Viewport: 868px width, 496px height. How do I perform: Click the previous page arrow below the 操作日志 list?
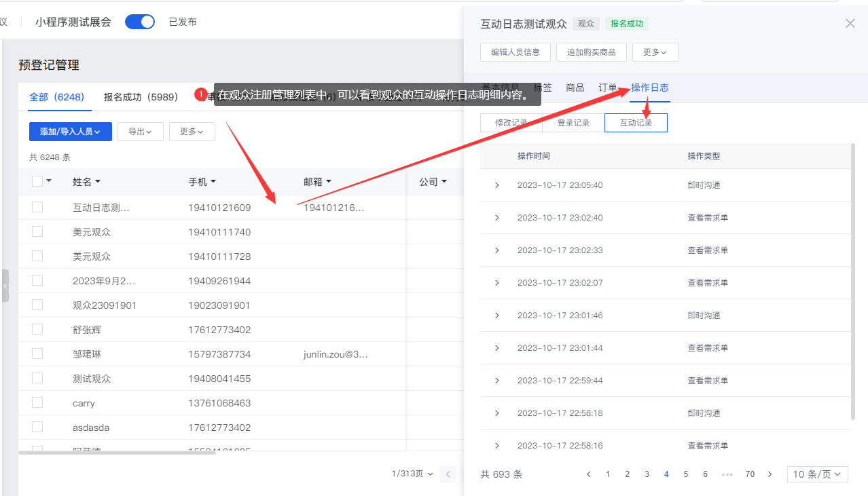(588, 474)
